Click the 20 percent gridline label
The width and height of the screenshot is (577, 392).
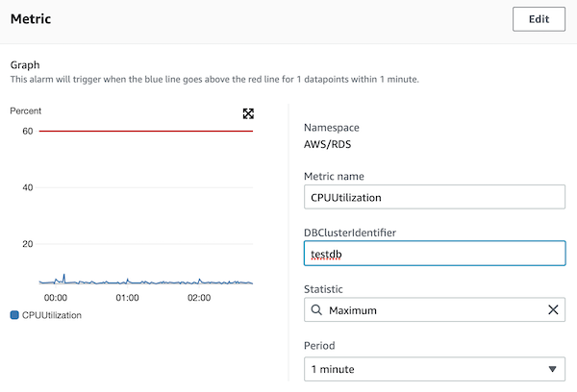pos(28,244)
